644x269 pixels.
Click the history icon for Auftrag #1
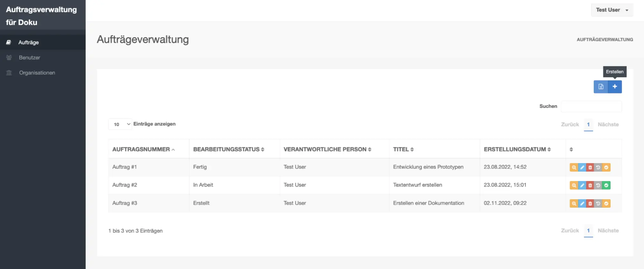[598, 168]
